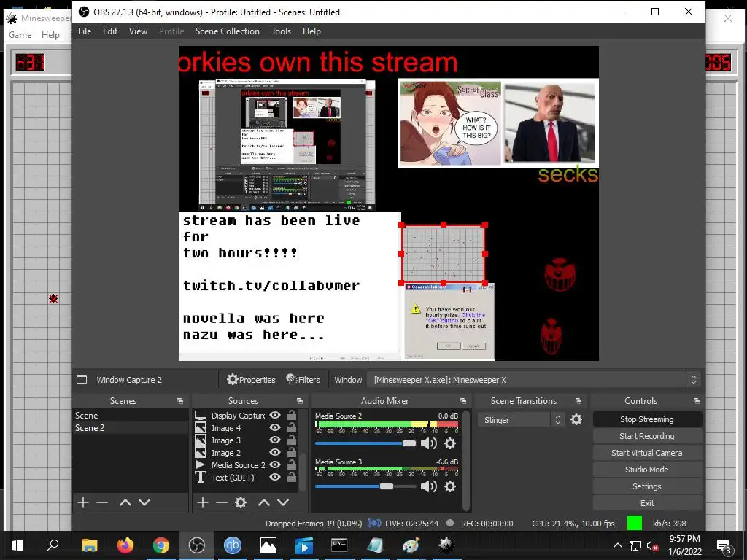This screenshot has height=560, width=747.
Task: Open Google Chrome from the taskbar
Action: 161,545
